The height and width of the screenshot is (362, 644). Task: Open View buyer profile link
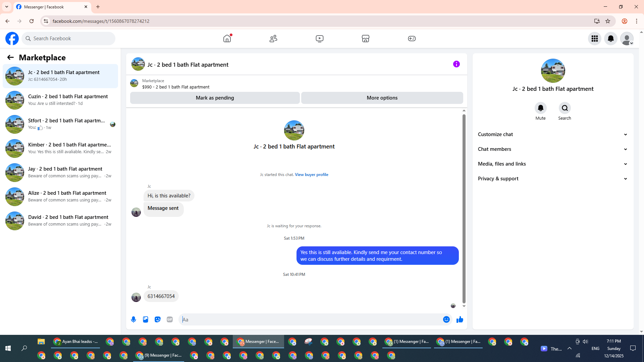[x=311, y=175]
